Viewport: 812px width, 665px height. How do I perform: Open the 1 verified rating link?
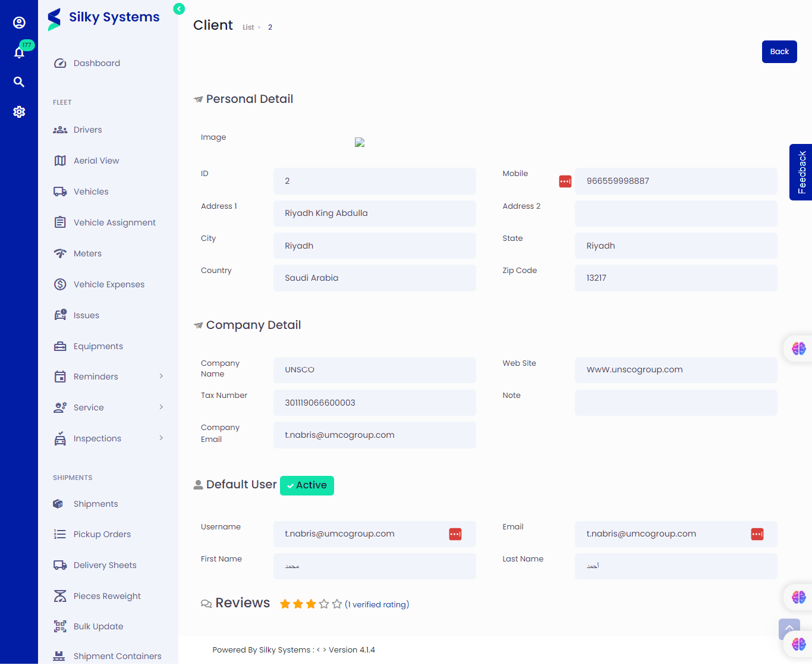coord(377,604)
